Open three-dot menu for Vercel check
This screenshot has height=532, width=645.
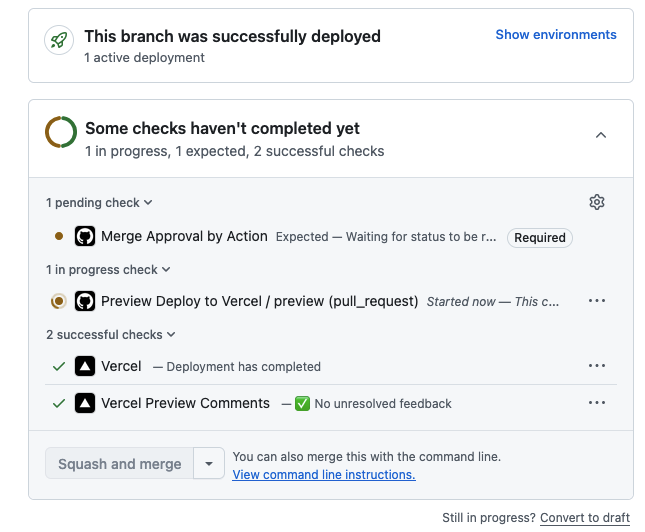(597, 366)
